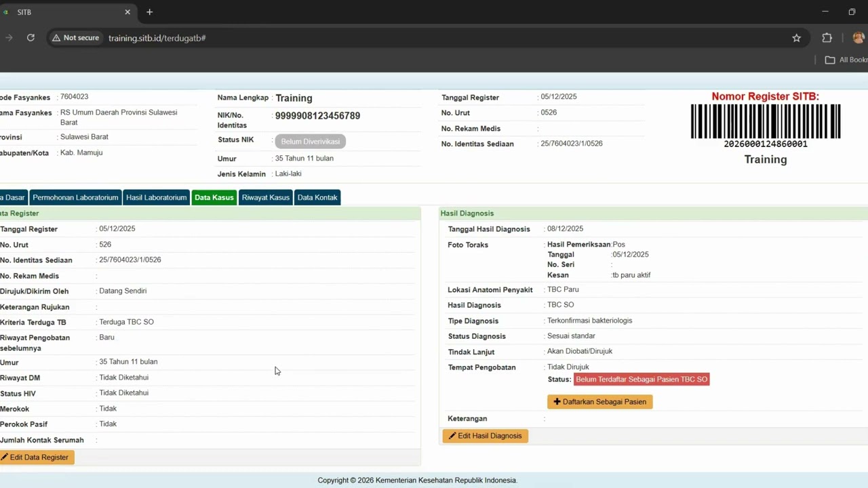Click the Belum Terdaftar Sebagai Pasien TBC SO label
This screenshot has width=868, height=488.
point(642,380)
